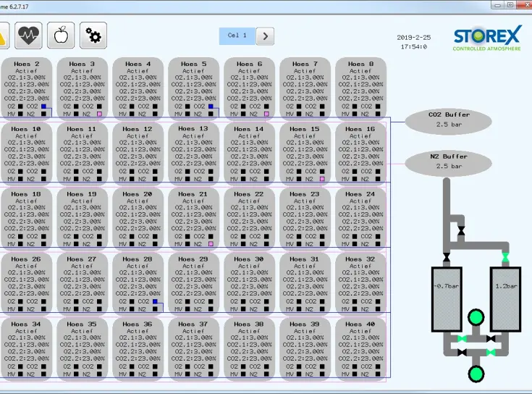Toggle the blue CO2 indicator in Hoes 28
This screenshot has height=394, width=532.
(x=155, y=301)
